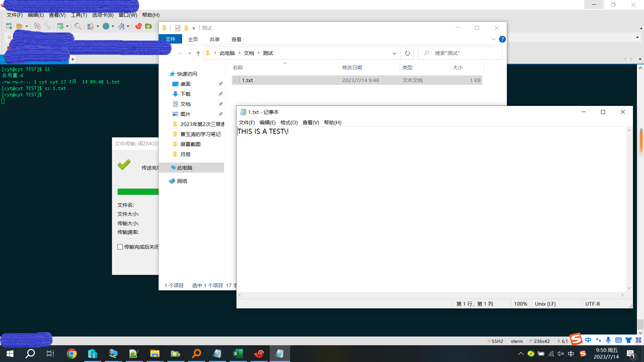Open the Explorer recent locations dropdown
The width and height of the screenshot is (644, 362).
(190, 53)
